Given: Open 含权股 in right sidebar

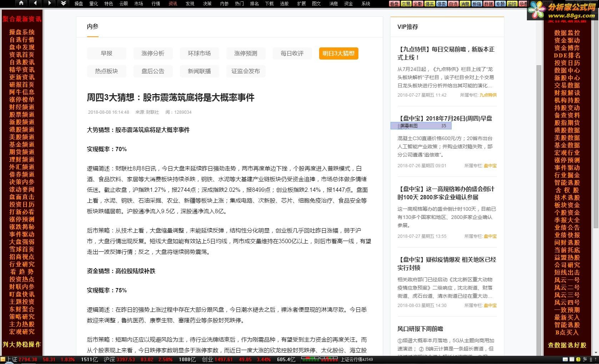Looking at the screenshot, I should click(x=567, y=190).
